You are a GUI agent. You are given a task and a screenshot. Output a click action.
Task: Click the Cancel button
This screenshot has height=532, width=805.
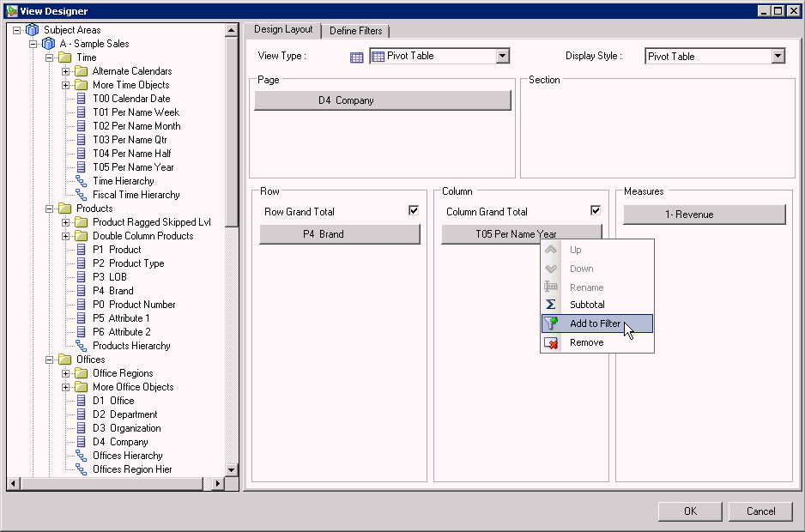[x=761, y=511]
